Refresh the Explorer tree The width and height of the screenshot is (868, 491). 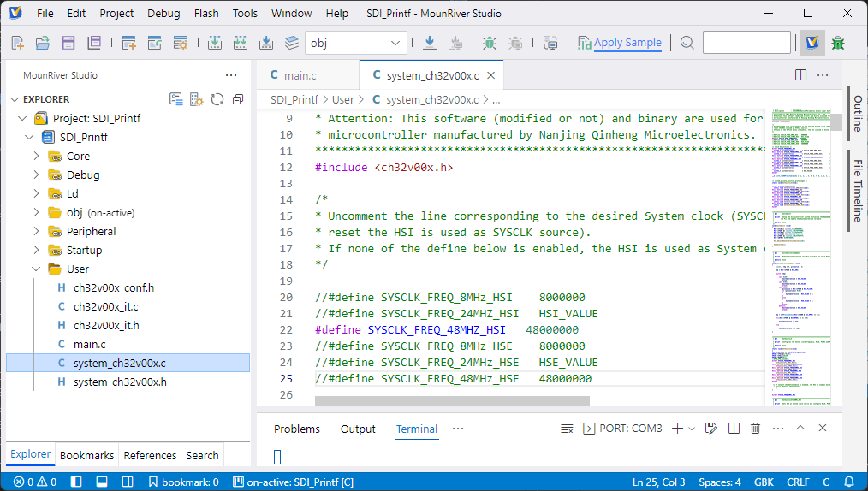[x=217, y=99]
